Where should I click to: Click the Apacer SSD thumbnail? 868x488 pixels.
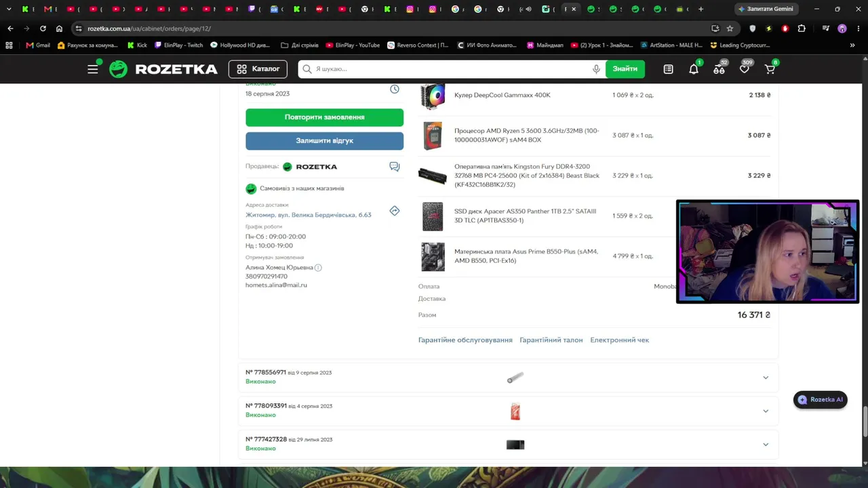coord(433,216)
